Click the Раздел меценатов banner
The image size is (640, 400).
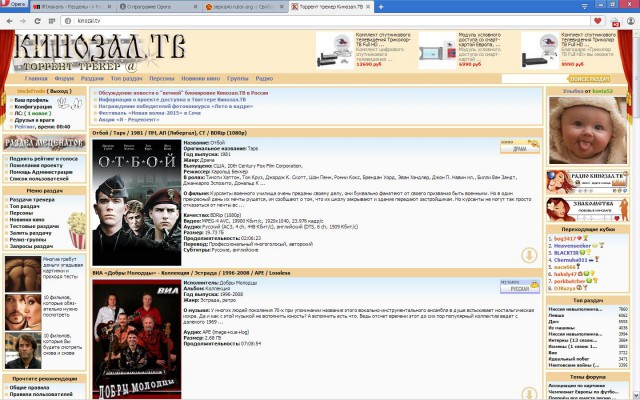[44, 143]
